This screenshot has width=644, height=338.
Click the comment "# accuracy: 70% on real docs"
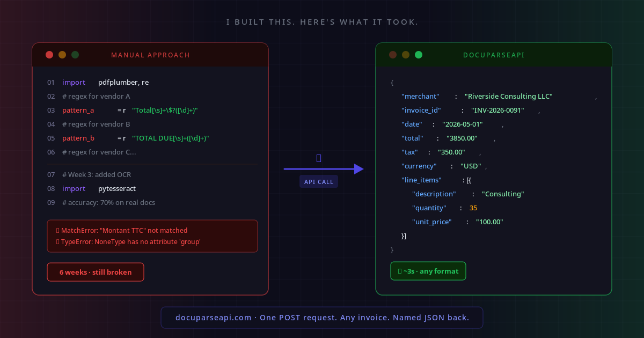109,203
